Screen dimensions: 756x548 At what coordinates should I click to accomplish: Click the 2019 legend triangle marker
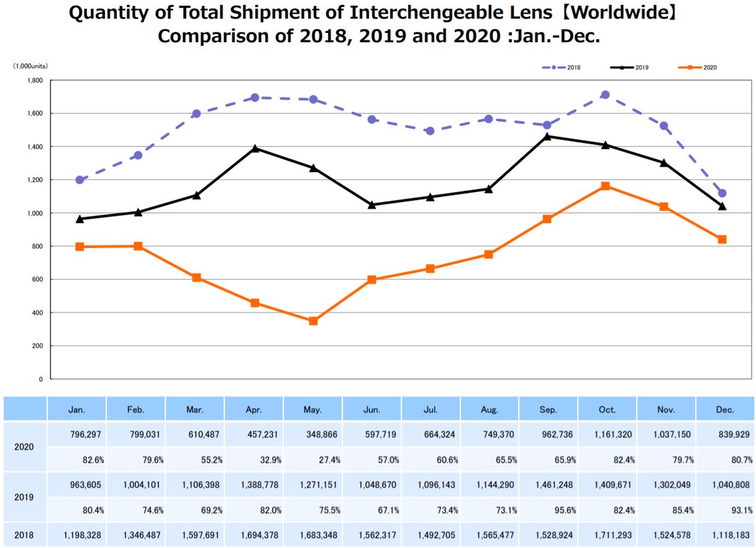coord(622,67)
